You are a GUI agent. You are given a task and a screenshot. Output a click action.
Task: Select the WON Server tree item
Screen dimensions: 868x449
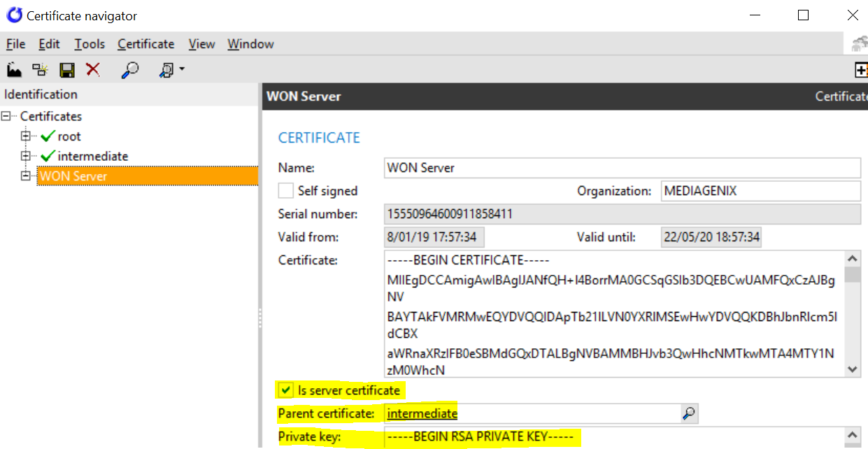click(73, 176)
